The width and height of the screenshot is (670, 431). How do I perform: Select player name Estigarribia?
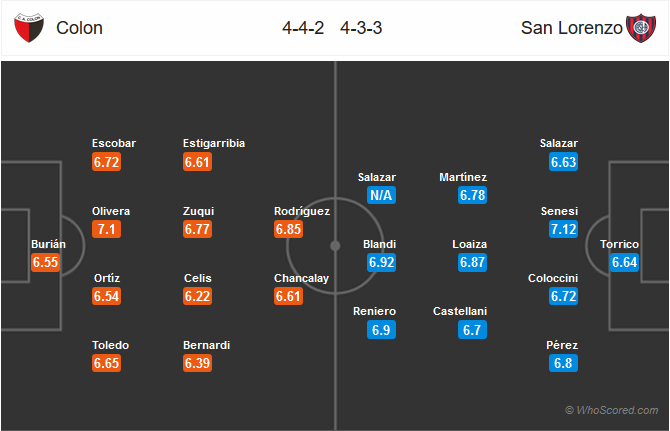[214, 143]
